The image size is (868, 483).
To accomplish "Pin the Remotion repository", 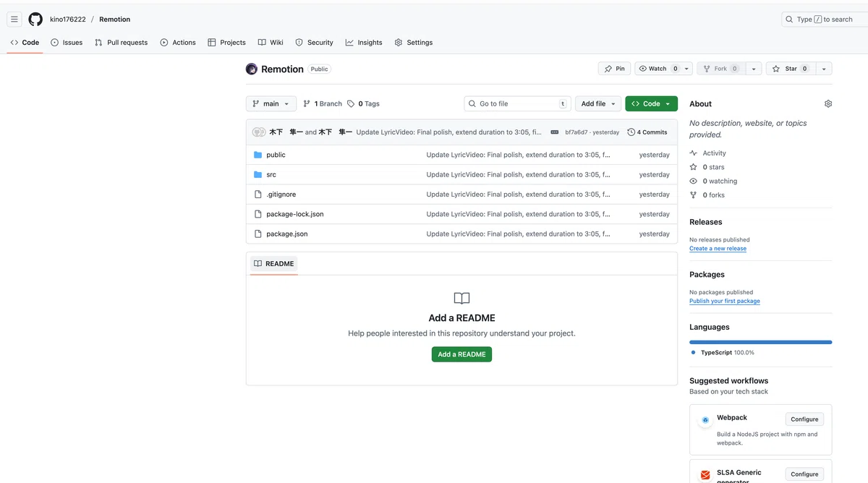I will tap(615, 69).
